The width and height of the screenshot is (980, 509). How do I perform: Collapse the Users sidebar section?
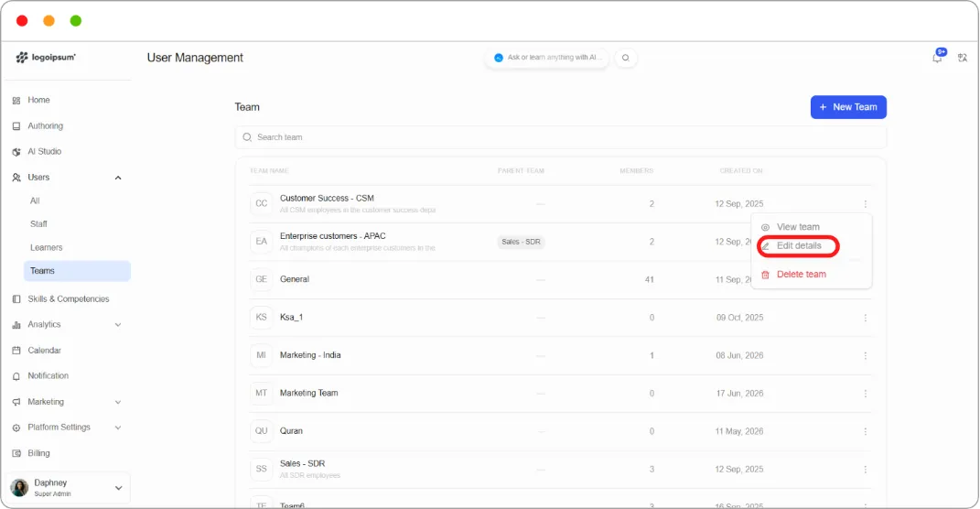pos(118,178)
